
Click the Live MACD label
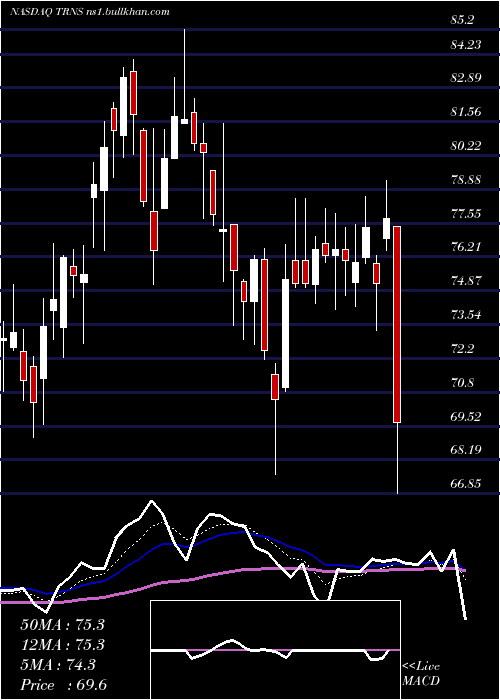coord(421,673)
